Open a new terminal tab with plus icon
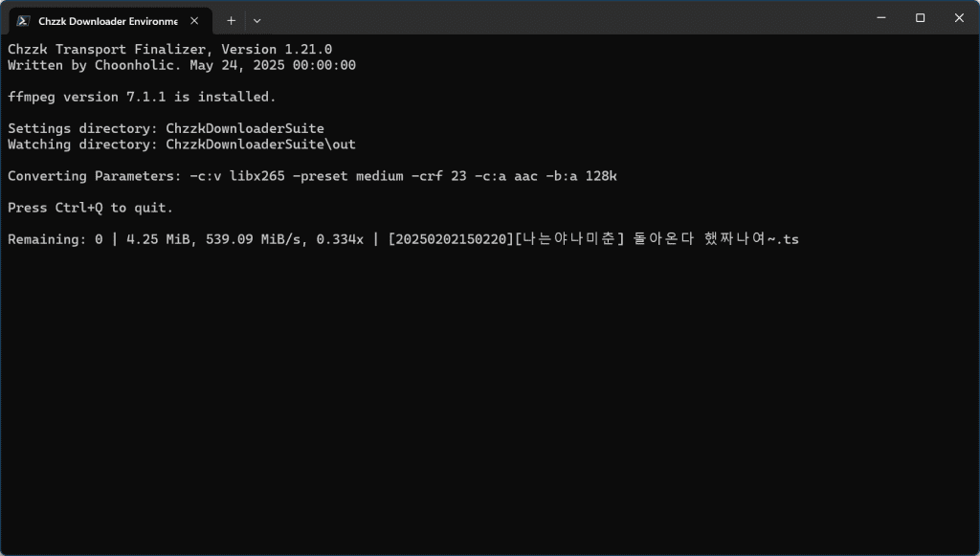The width and height of the screenshot is (980, 556). [x=231, y=21]
